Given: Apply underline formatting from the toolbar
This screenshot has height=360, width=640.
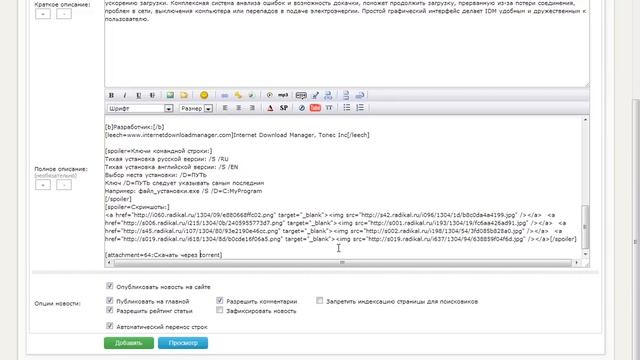Looking at the screenshot, I should coord(139,95).
